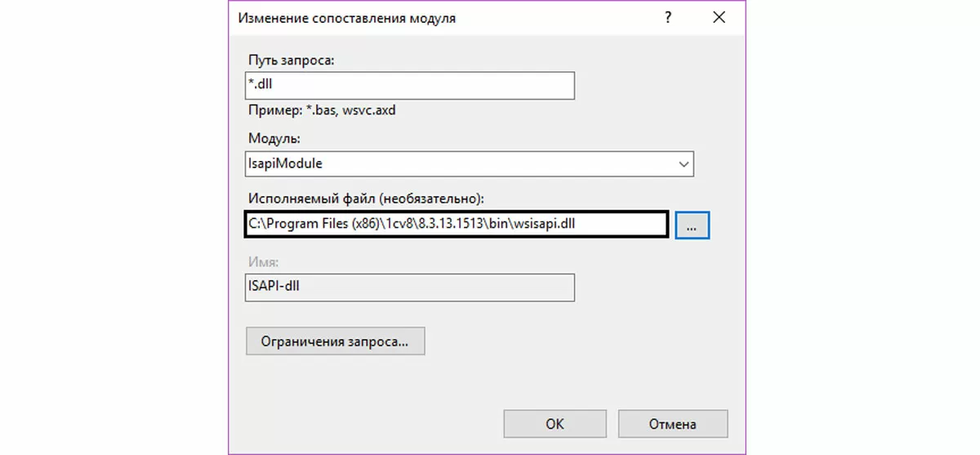Open Ограничения запроса... settings

(x=335, y=341)
